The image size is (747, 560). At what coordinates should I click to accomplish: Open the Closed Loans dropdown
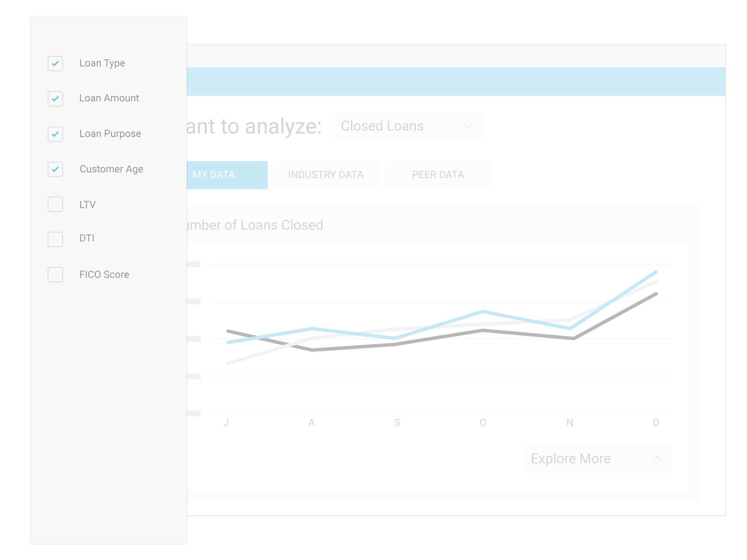click(x=407, y=126)
